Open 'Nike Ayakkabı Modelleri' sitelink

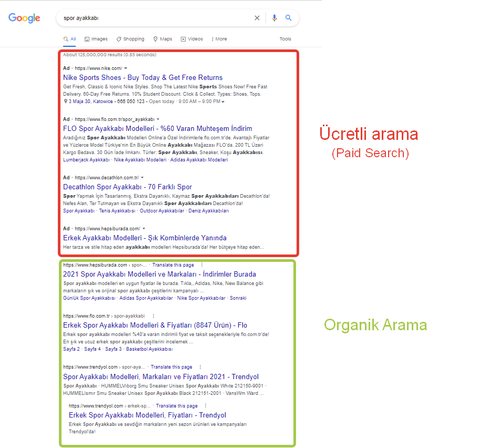coord(140,160)
